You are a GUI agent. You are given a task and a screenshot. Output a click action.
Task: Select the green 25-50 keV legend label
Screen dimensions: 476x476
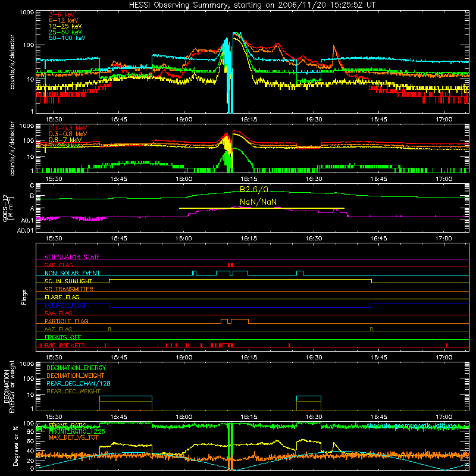(65, 32)
